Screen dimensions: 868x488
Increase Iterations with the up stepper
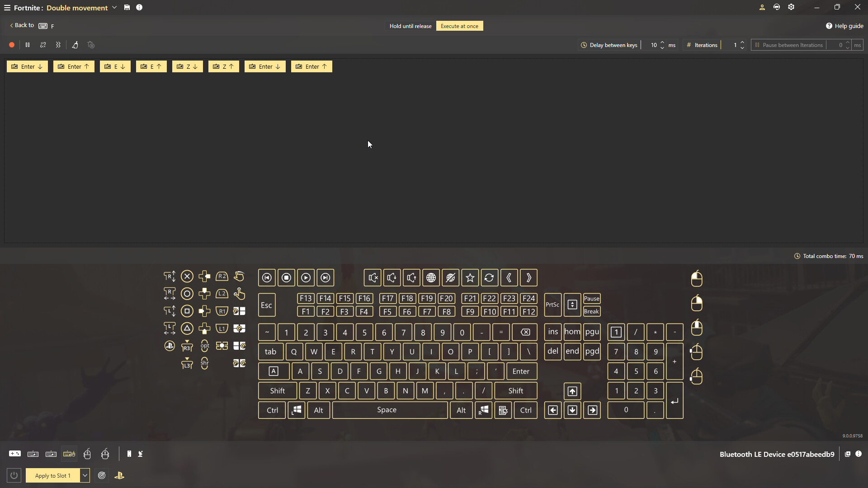742,42
